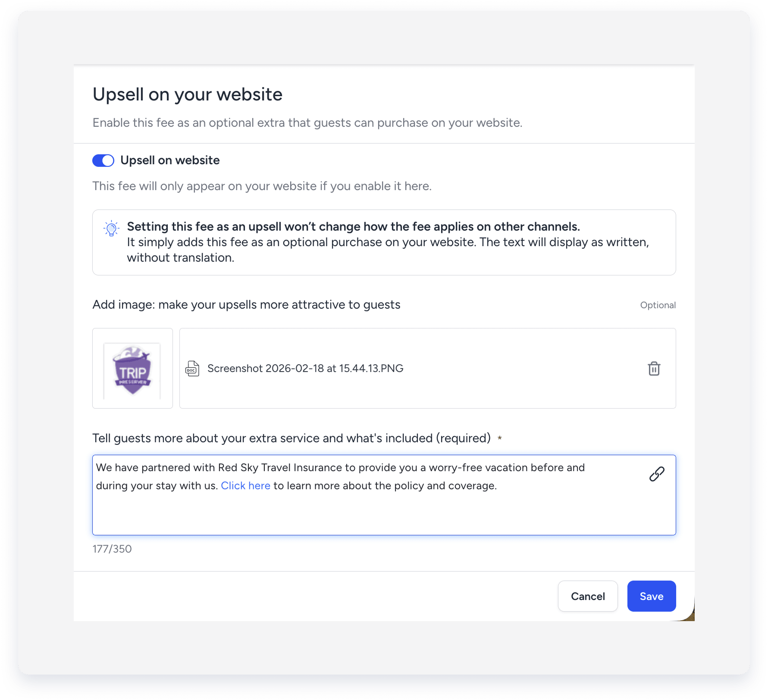Screen dimensions: 768x700
Task: Focus the extra service description text box
Action: [x=384, y=495]
